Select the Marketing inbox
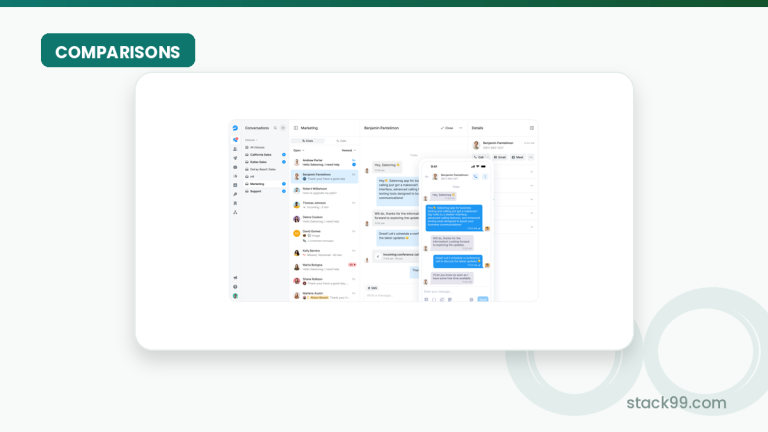 click(x=264, y=184)
